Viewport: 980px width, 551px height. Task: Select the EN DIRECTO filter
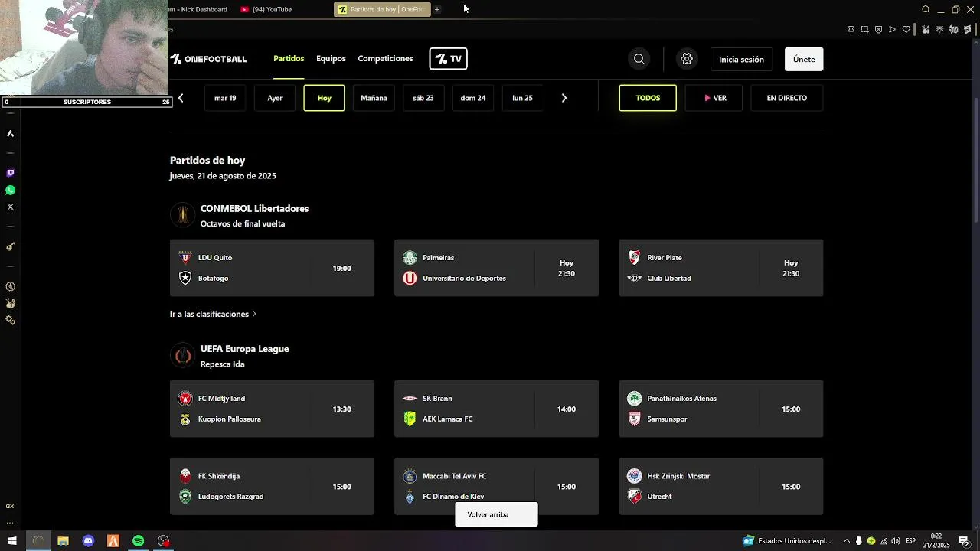[x=787, y=98]
